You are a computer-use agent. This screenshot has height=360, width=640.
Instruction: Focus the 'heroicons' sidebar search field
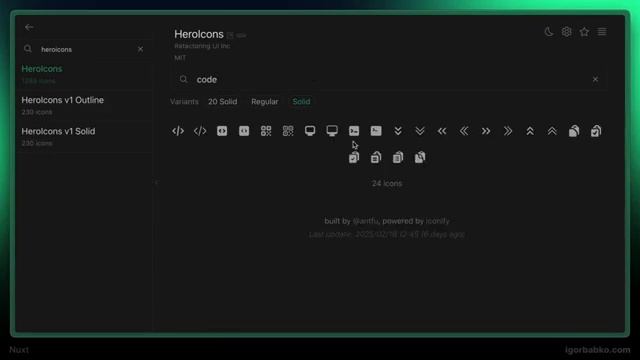(84, 49)
